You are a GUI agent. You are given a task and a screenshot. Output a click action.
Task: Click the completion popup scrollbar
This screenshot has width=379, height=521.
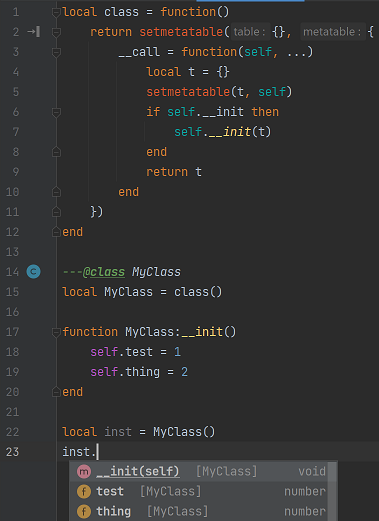[x=332, y=491]
